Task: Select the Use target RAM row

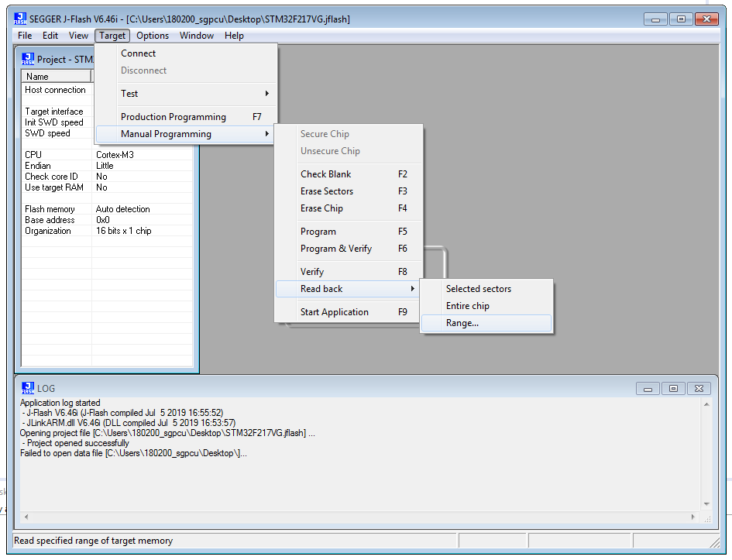Action: 107,187
